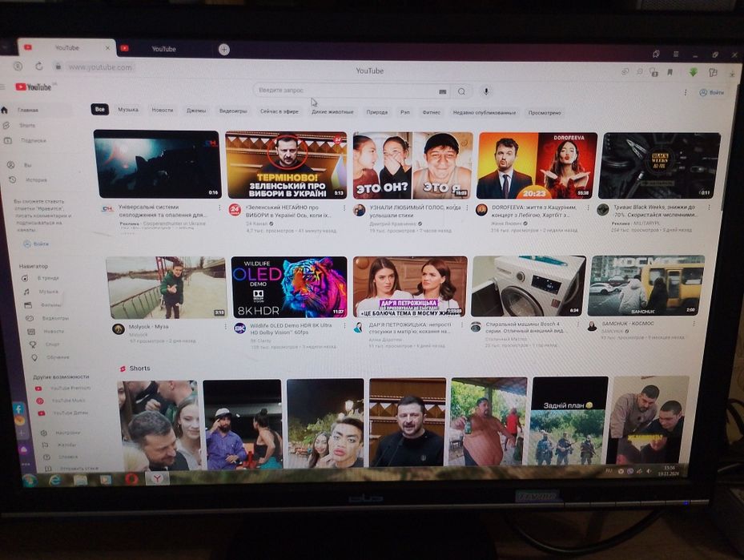Click the lock icon beside www.youtube.com

tap(58, 66)
